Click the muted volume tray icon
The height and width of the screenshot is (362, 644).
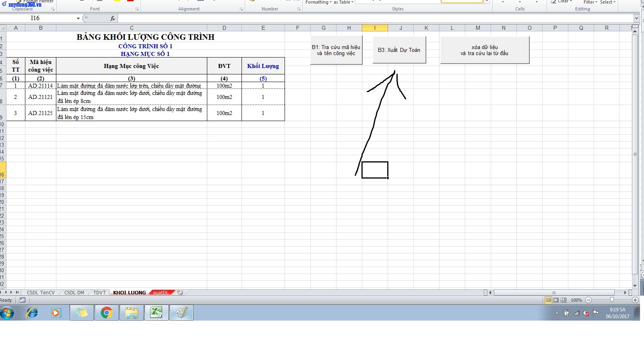tap(586, 313)
